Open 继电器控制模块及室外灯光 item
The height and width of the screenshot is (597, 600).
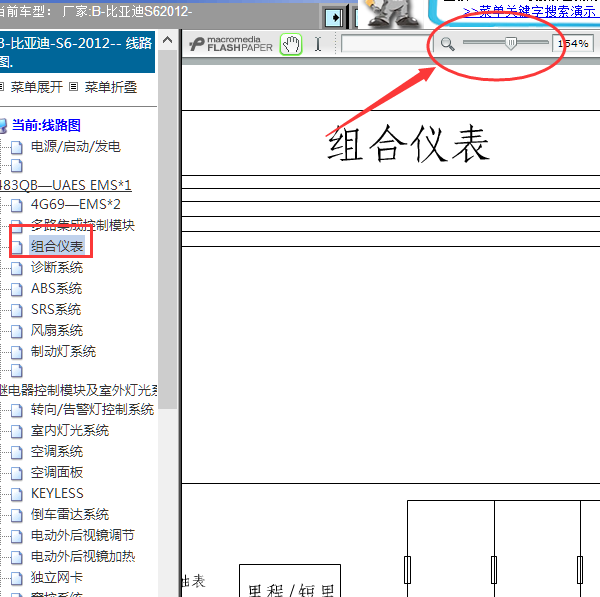click(78, 390)
